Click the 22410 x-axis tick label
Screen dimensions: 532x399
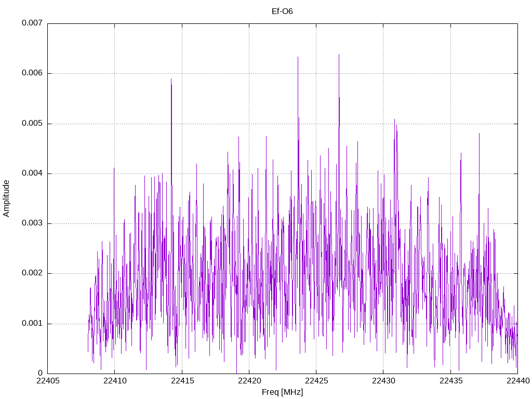(115, 381)
